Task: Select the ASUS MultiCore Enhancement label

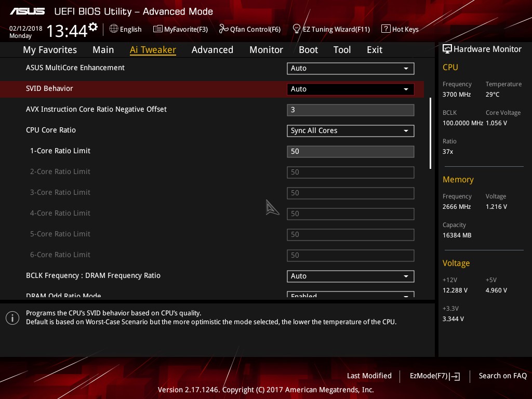Action: point(75,68)
